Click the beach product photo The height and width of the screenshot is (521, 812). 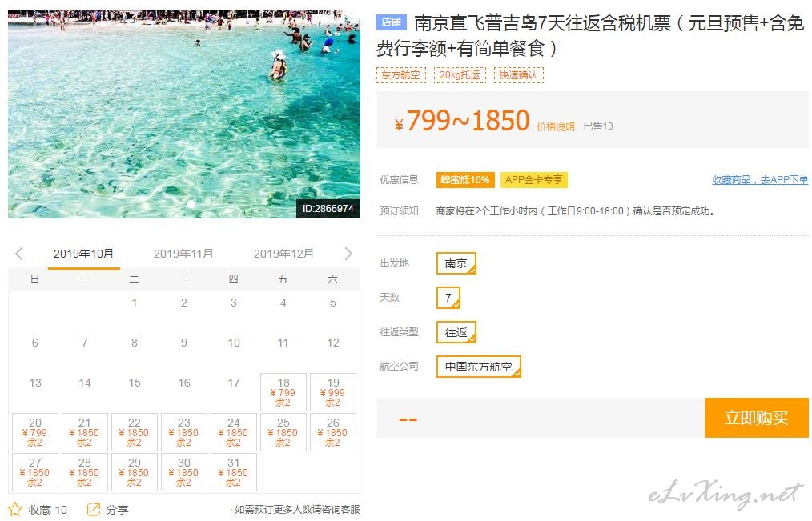(184, 114)
